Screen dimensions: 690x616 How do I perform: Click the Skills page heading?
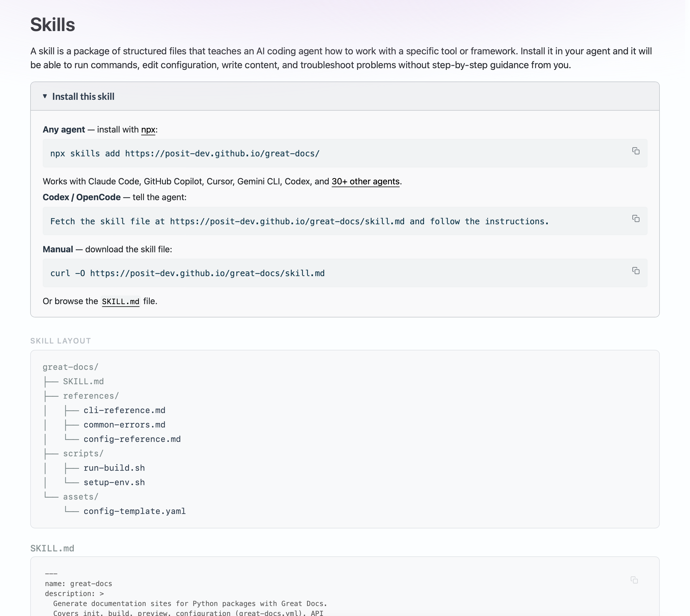(x=52, y=24)
